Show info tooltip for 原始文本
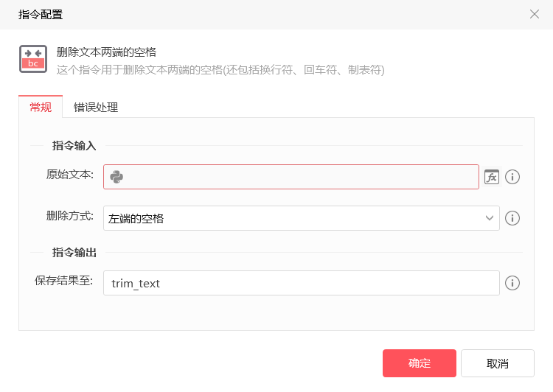The image size is (553, 392). coord(512,177)
